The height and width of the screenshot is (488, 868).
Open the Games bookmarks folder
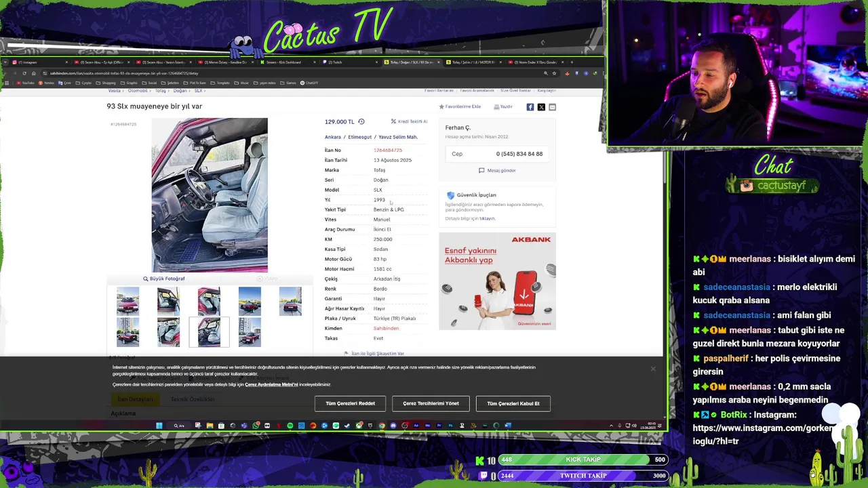pos(289,83)
